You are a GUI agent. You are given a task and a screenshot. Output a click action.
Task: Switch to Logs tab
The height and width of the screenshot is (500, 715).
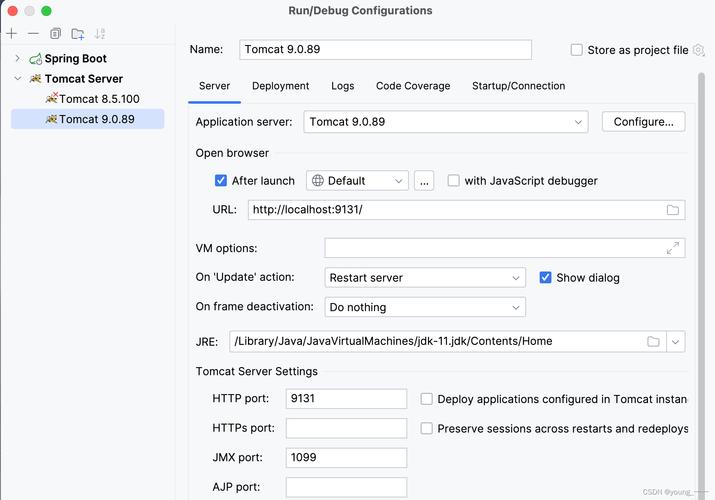pos(342,86)
